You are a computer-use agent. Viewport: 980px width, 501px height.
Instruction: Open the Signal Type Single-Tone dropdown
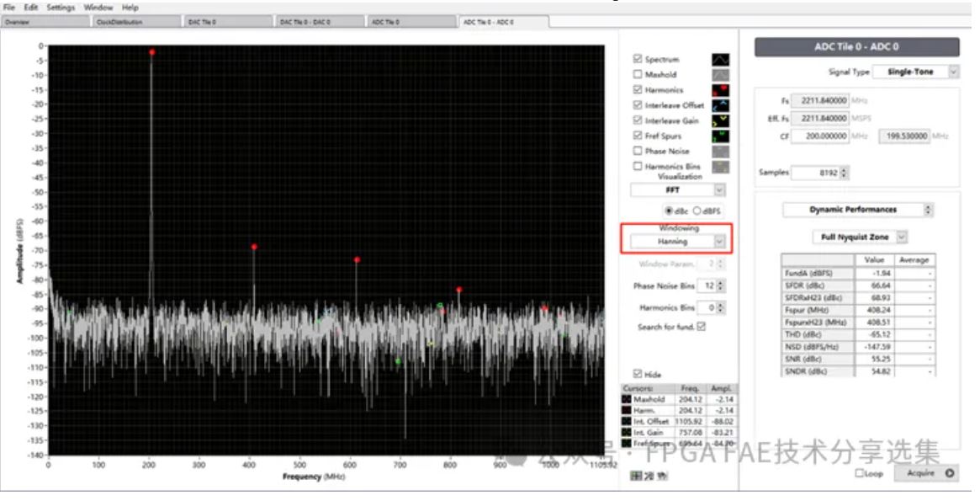pyautogui.click(x=953, y=72)
